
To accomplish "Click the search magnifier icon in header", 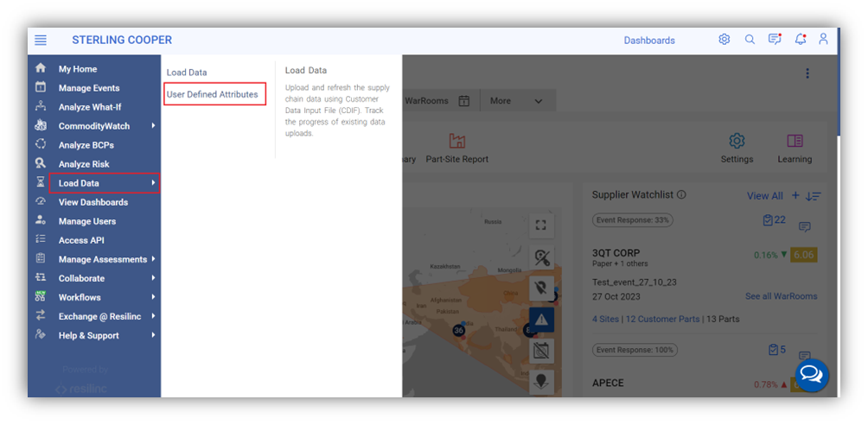I will coord(750,39).
